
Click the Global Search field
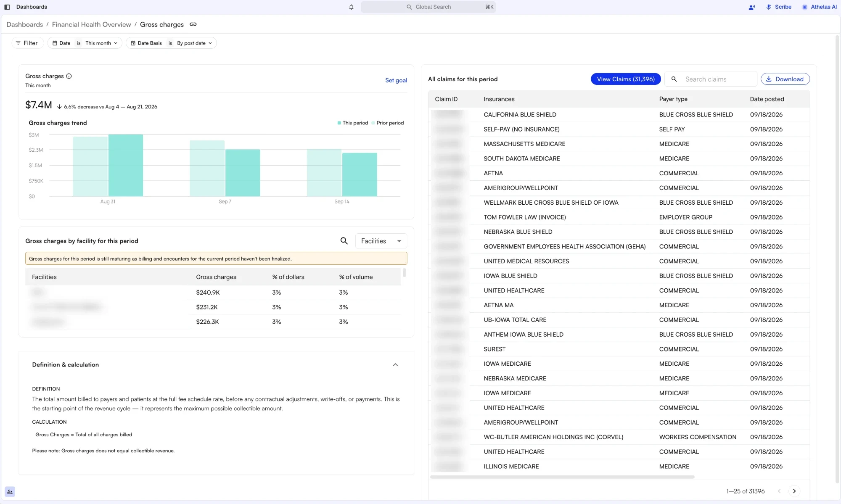tap(428, 7)
